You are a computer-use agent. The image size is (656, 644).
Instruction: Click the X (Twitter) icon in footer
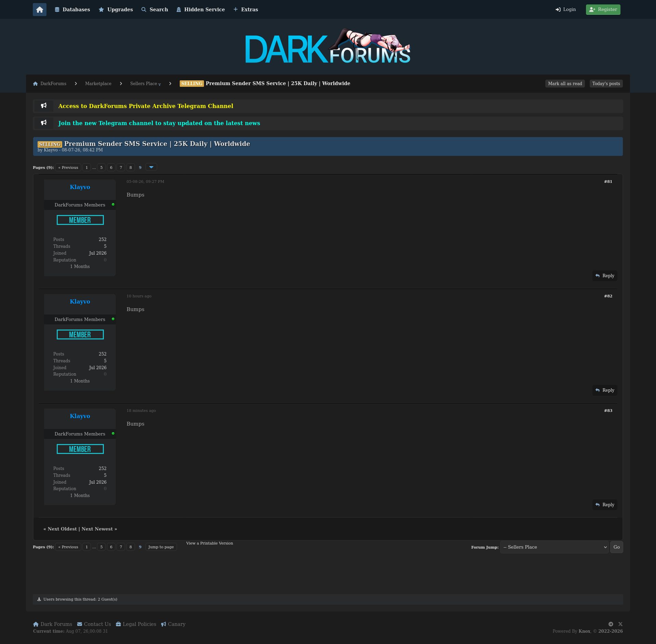click(620, 624)
